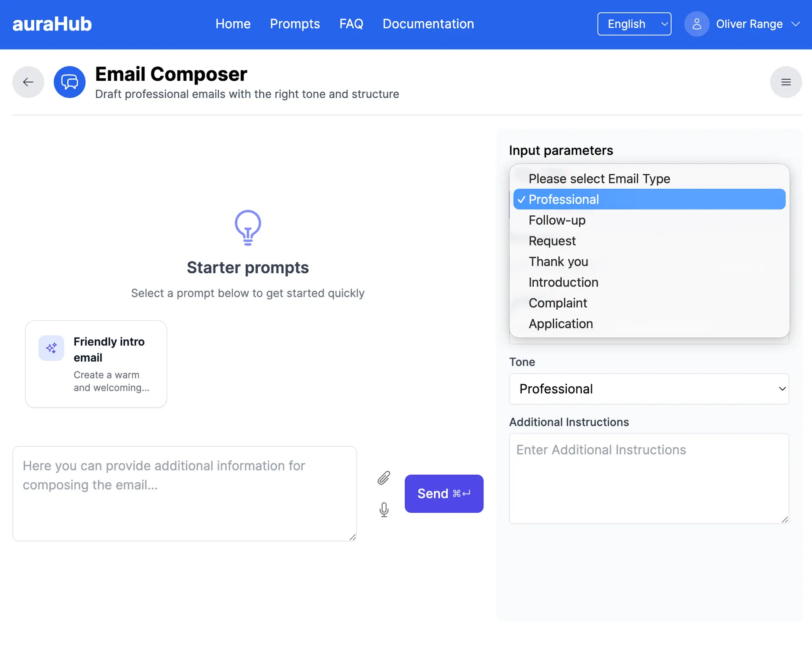The height and width of the screenshot is (657, 812).
Task: Navigate to the FAQ section
Action: (x=351, y=24)
